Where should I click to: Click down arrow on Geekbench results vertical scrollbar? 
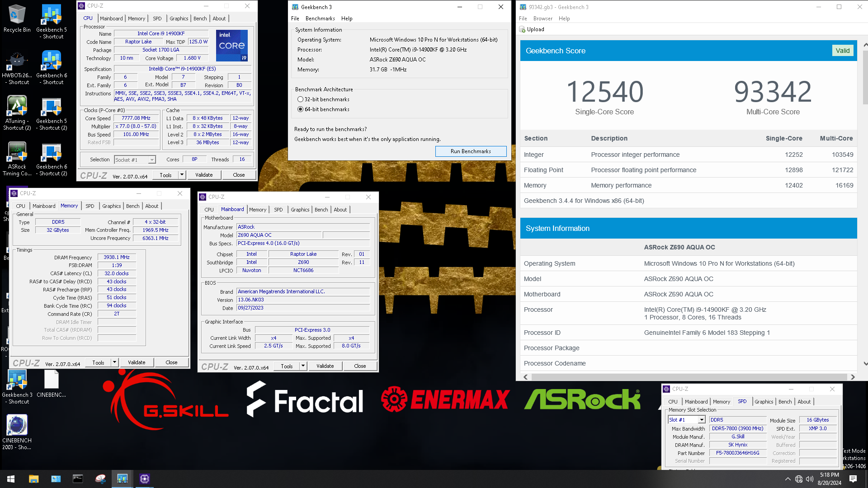pos(865,363)
